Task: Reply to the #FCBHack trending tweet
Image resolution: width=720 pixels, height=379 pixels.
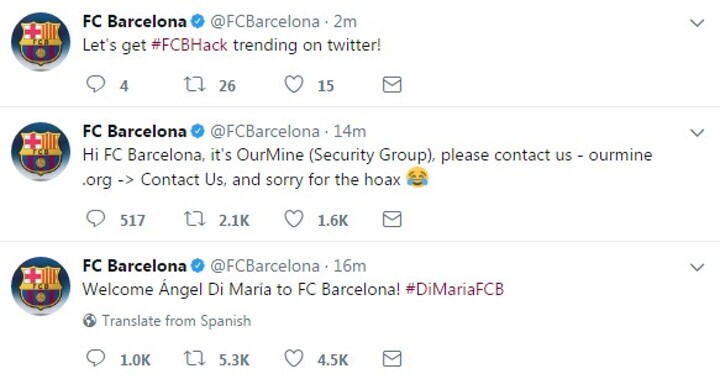Action: click(96, 85)
